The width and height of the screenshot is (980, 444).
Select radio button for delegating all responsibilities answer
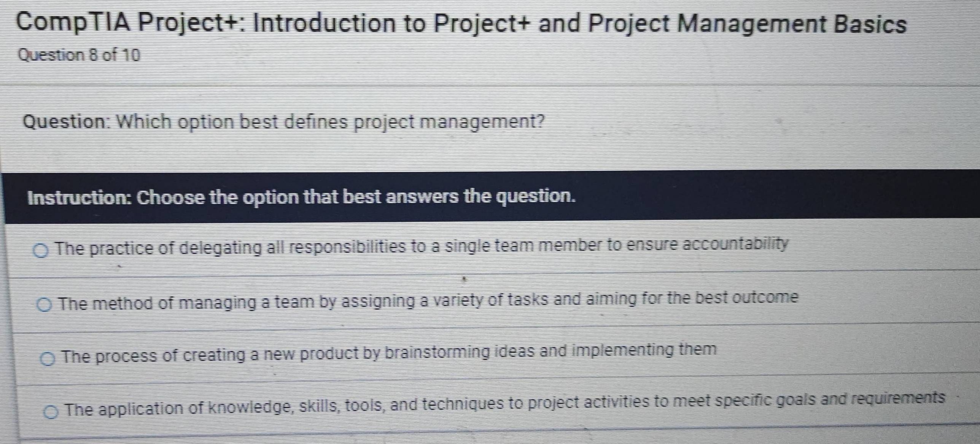tap(40, 251)
